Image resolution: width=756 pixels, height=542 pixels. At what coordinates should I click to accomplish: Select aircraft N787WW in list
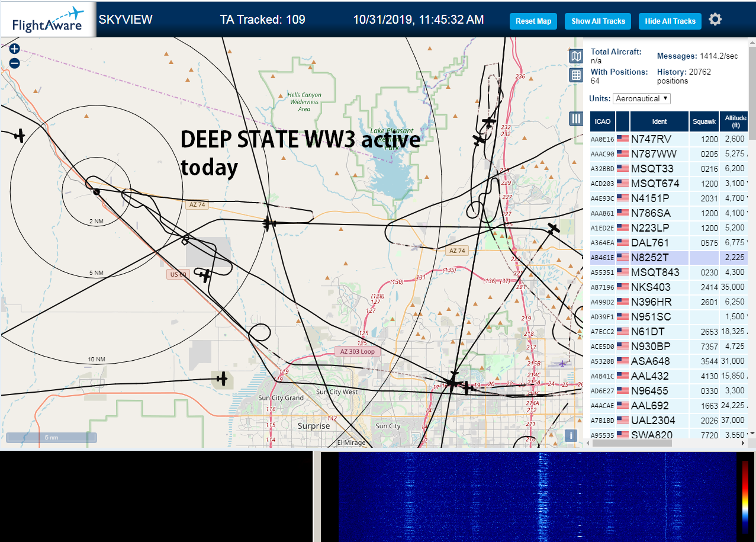tap(669, 153)
